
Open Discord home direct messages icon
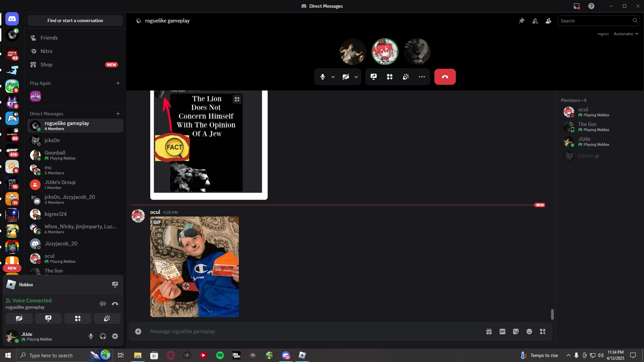pyautogui.click(x=12, y=19)
